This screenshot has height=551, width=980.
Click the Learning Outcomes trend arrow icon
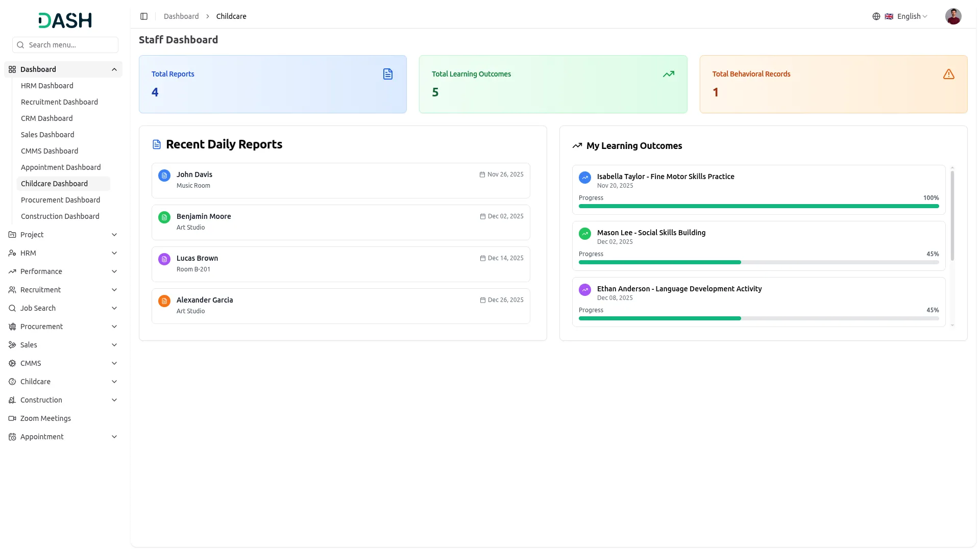coord(668,74)
